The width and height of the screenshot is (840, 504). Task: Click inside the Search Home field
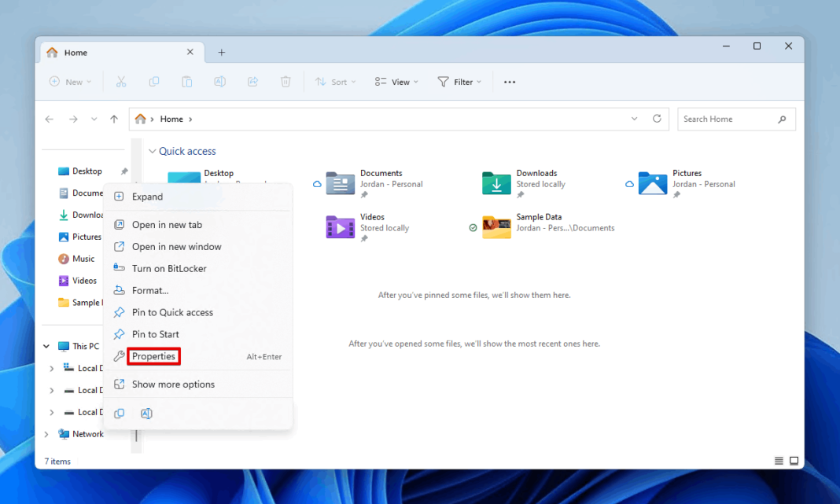pos(728,119)
